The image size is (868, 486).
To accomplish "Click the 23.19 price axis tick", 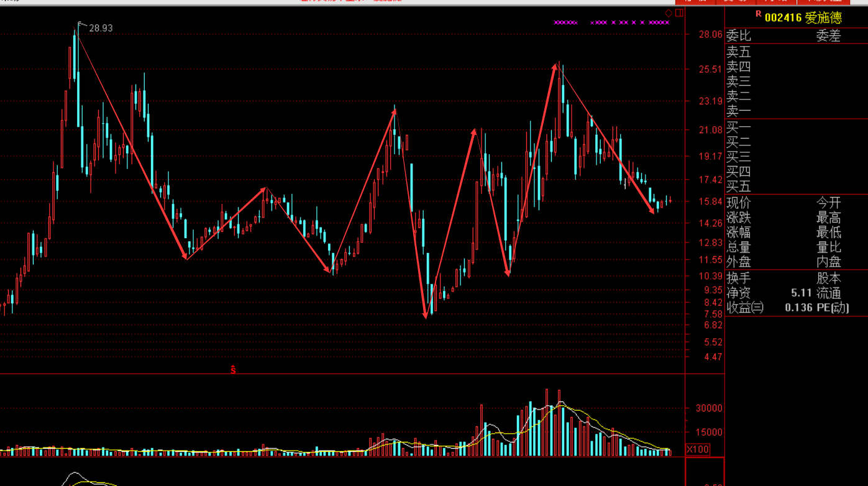I will (710, 101).
